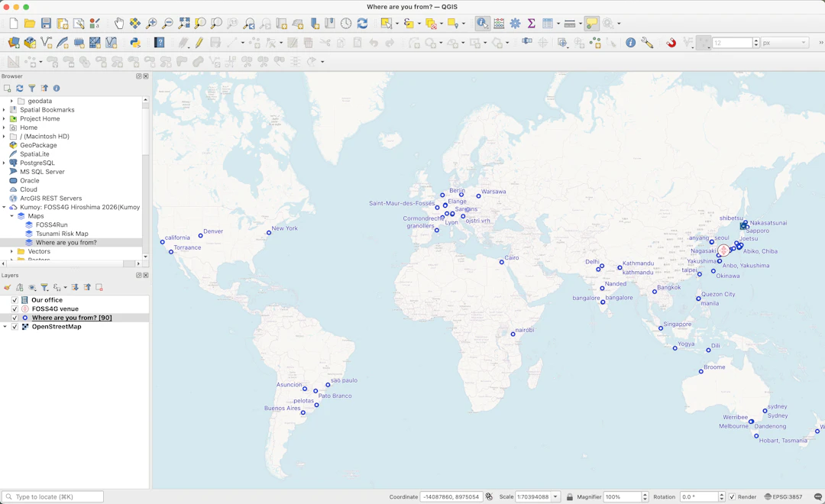The width and height of the screenshot is (825, 504).
Task: Expand the geodata folder
Action: click(x=11, y=101)
